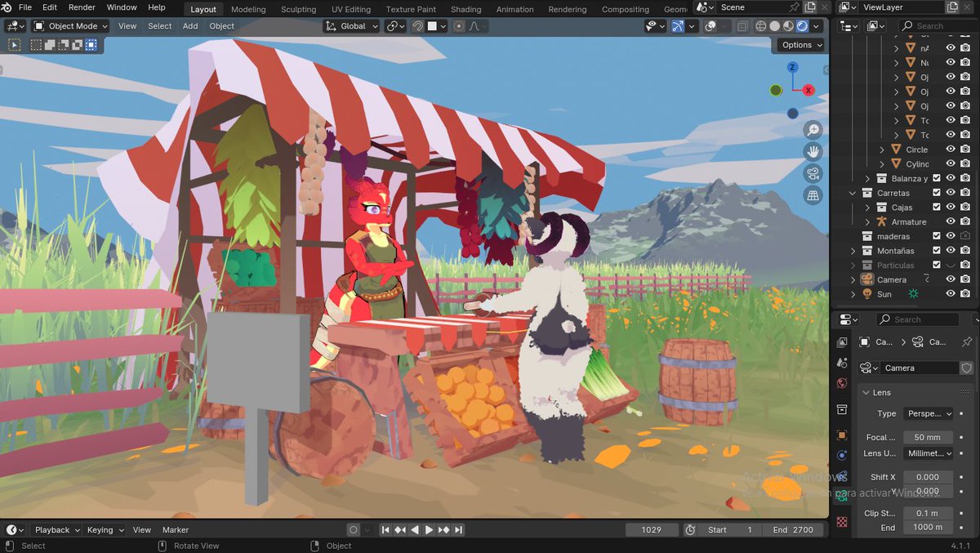The width and height of the screenshot is (980, 553).
Task: Disable the Armature in renders with its camera icon
Action: click(965, 222)
